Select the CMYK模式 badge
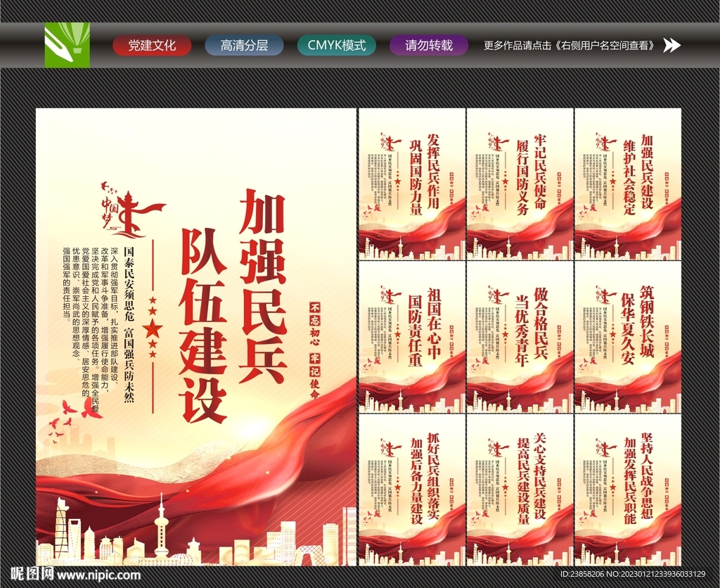Viewport: 720px width, 588px height. pyautogui.click(x=336, y=44)
